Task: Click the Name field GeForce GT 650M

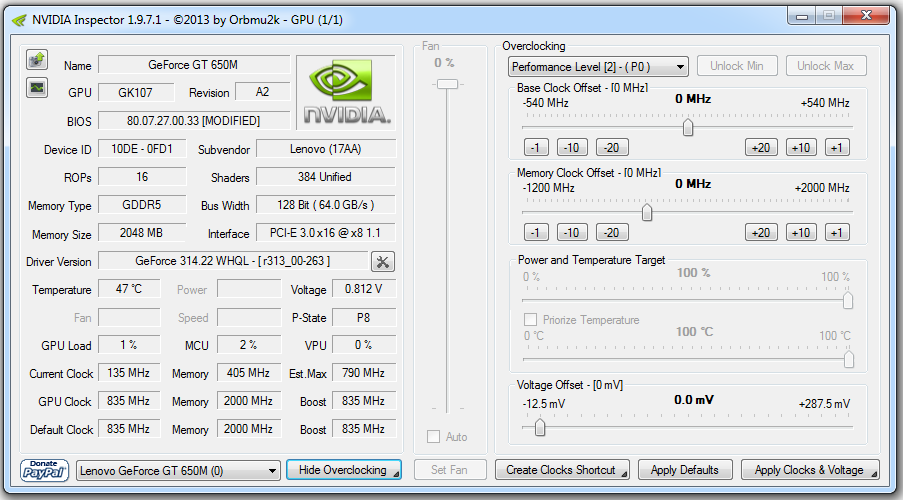Action: click(x=194, y=65)
